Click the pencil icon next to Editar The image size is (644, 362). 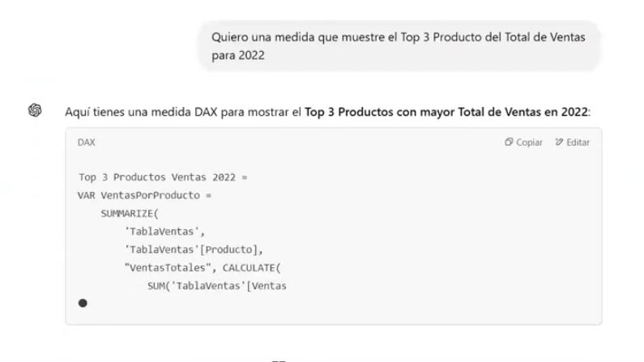tap(558, 143)
